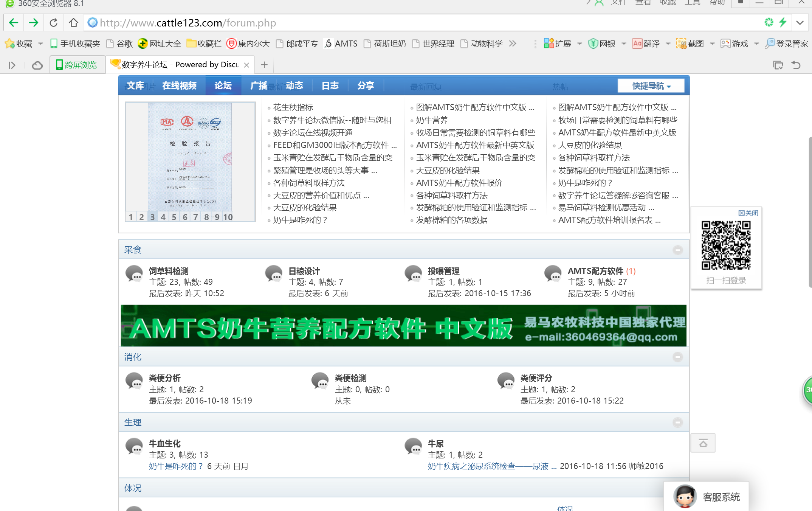Image resolution: width=812 pixels, height=511 pixels.
Task: Click the 收藏 star icon in bookmarks bar
Action: point(10,43)
